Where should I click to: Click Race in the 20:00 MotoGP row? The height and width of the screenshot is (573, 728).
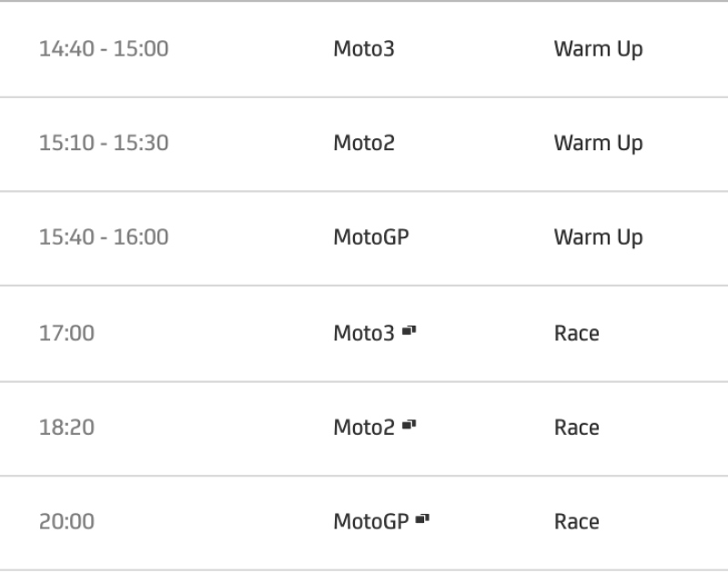[x=576, y=522]
